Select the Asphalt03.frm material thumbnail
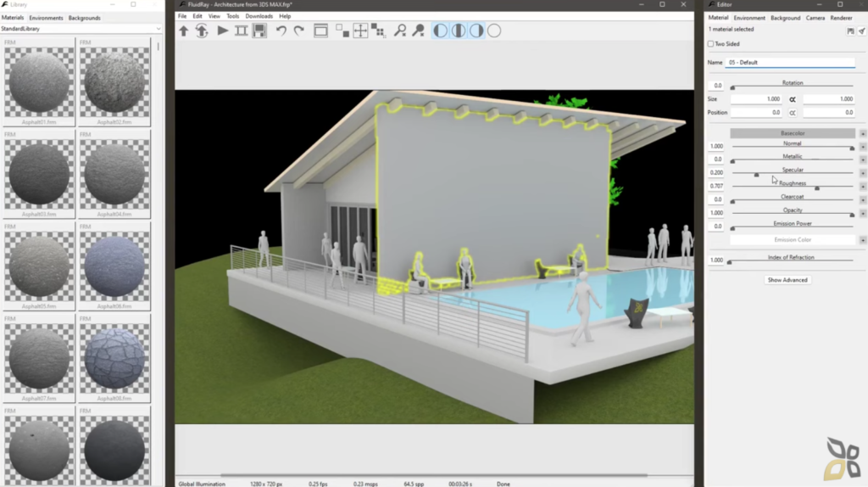This screenshot has height=487, width=868. (x=39, y=174)
